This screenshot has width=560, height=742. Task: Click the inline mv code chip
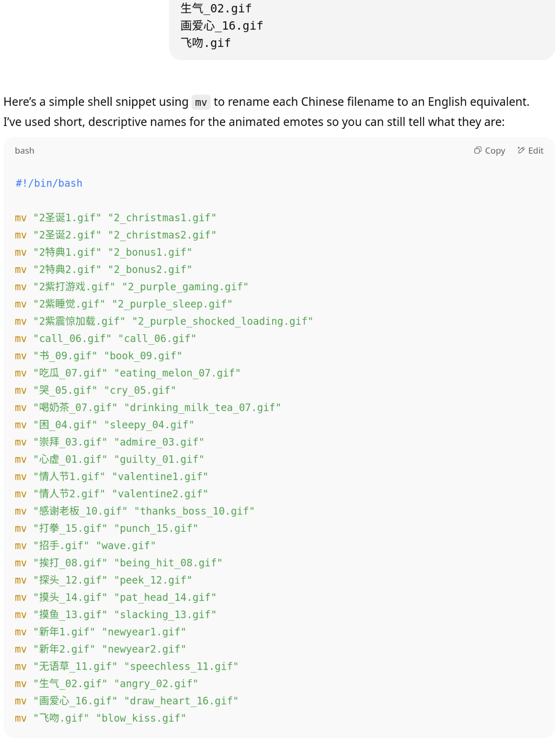201,103
